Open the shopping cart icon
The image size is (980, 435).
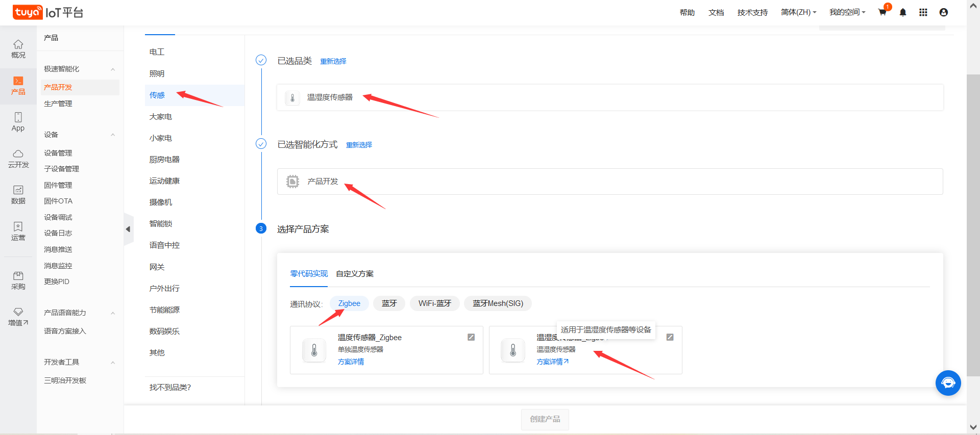[882, 12]
